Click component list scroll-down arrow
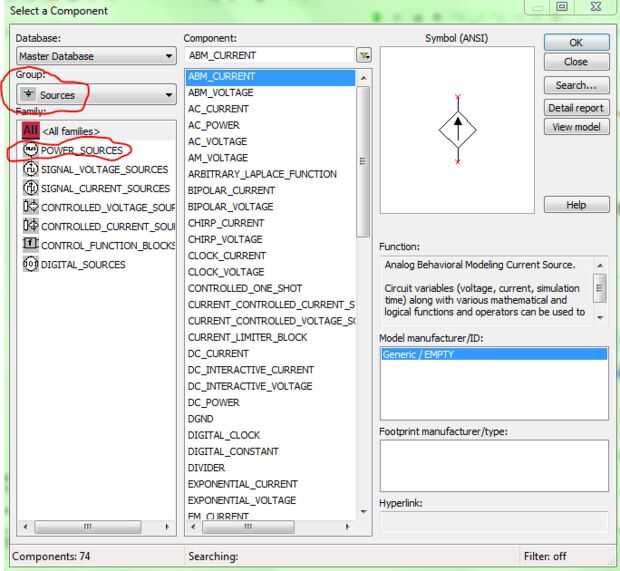620x571 pixels. [363, 511]
